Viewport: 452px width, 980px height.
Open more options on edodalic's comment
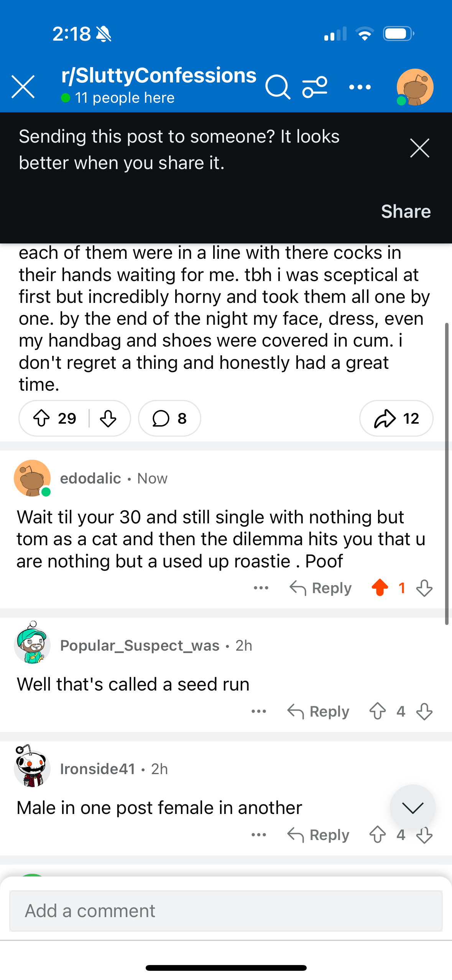coord(261,588)
